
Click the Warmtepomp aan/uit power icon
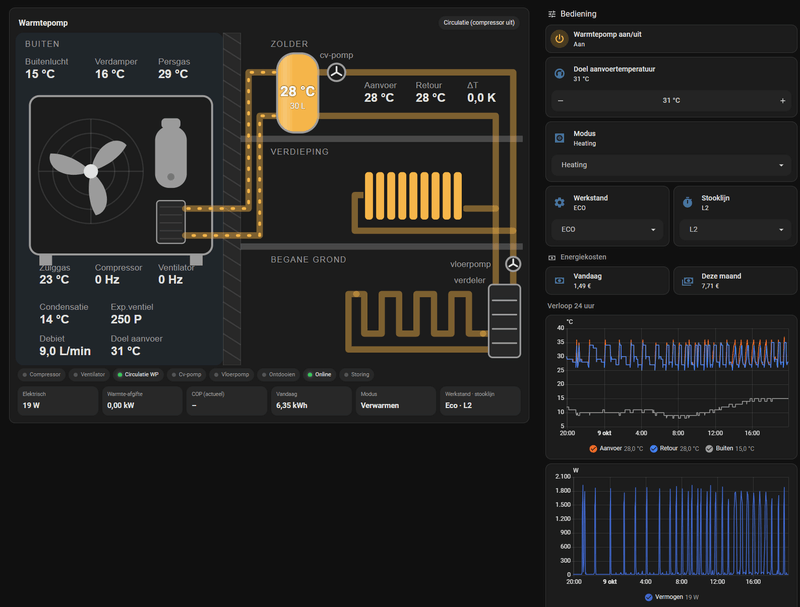click(x=559, y=39)
